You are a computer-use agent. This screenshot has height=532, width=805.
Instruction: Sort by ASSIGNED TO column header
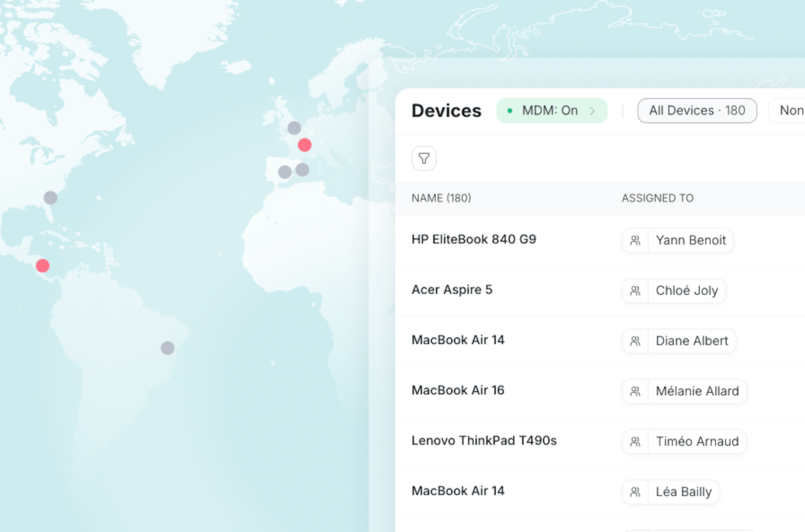(657, 198)
